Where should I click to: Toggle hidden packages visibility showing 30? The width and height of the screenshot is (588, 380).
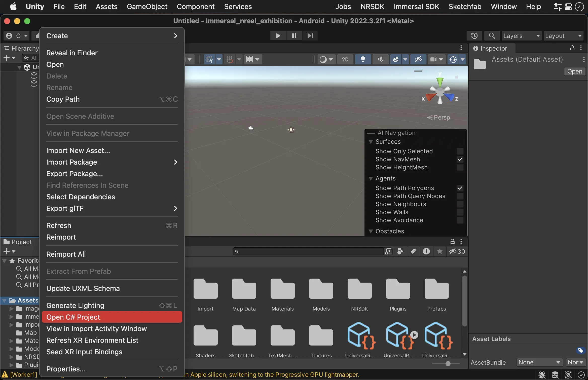click(x=457, y=251)
